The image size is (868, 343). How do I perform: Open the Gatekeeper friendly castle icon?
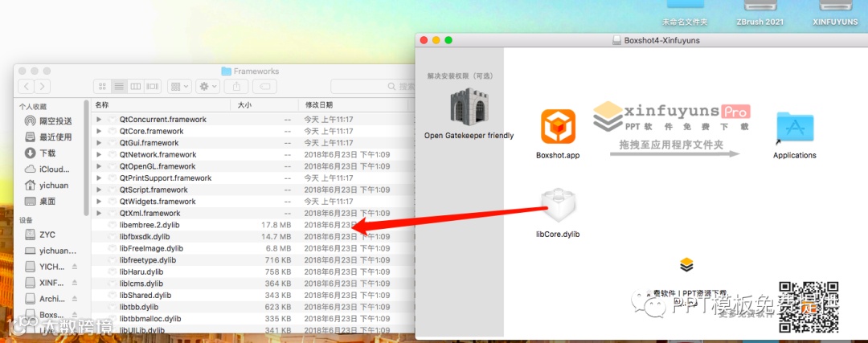click(x=469, y=105)
